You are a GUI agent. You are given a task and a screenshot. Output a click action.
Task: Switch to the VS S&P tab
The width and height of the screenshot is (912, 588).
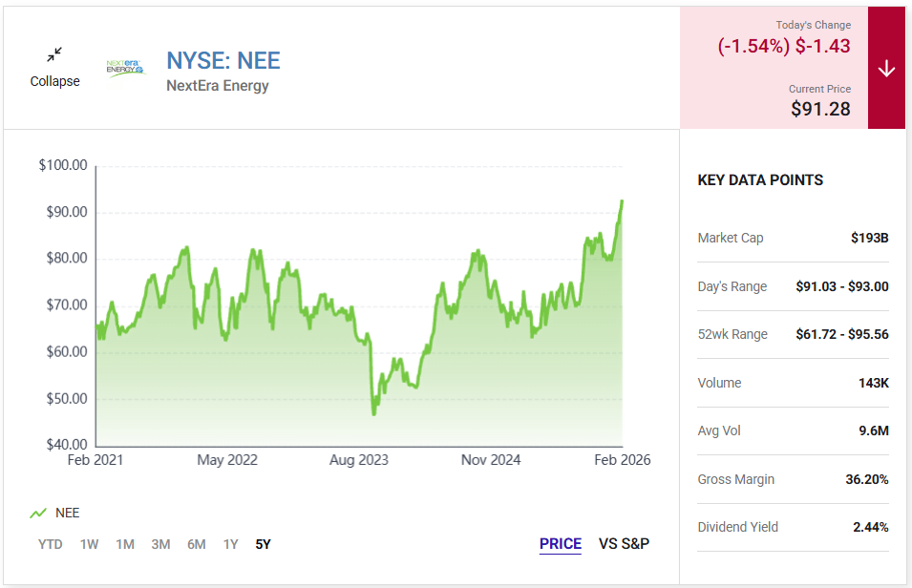624,544
